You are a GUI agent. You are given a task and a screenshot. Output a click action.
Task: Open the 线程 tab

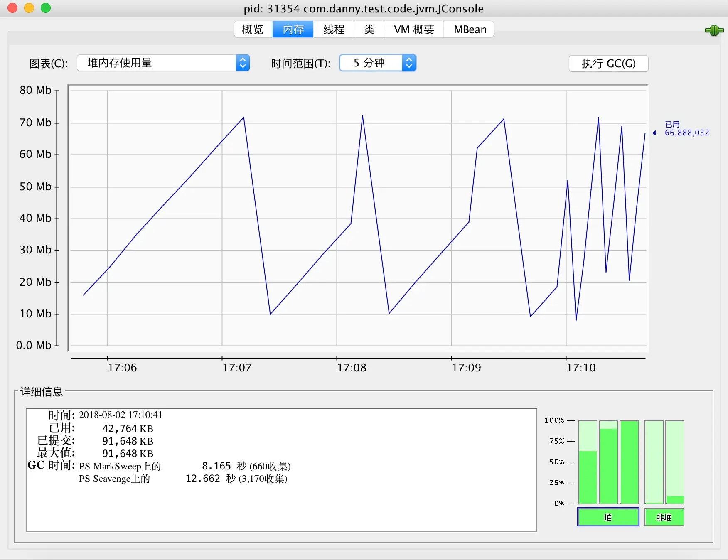pyautogui.click(x=334, y=29)
